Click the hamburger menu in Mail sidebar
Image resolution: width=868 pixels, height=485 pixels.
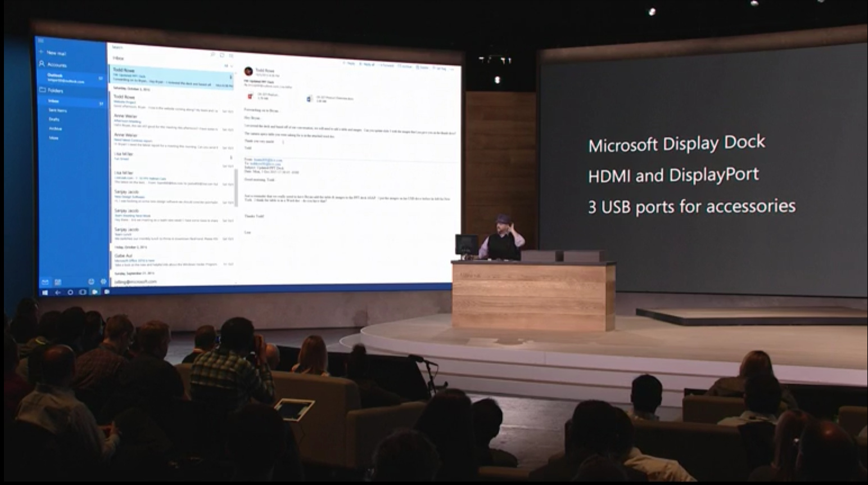pyautogui.click(x=40, y=41)
